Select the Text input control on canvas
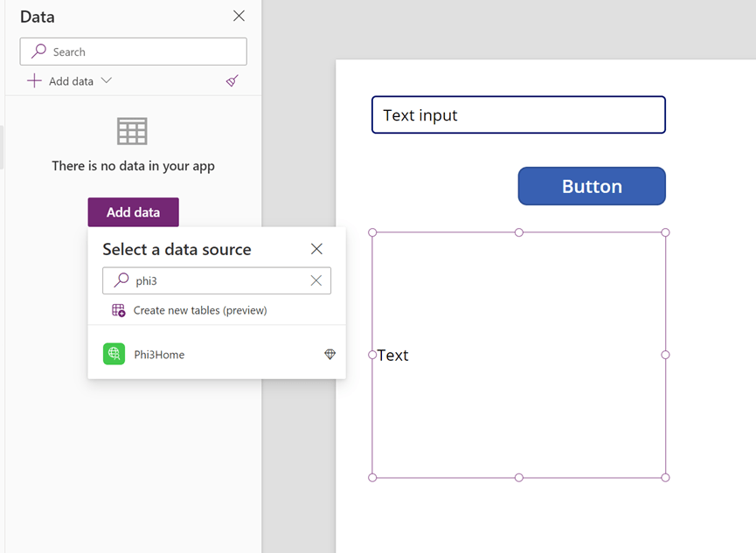Image resolution: width=756 pixels, height=553 pixels. (x=518, y=115)
